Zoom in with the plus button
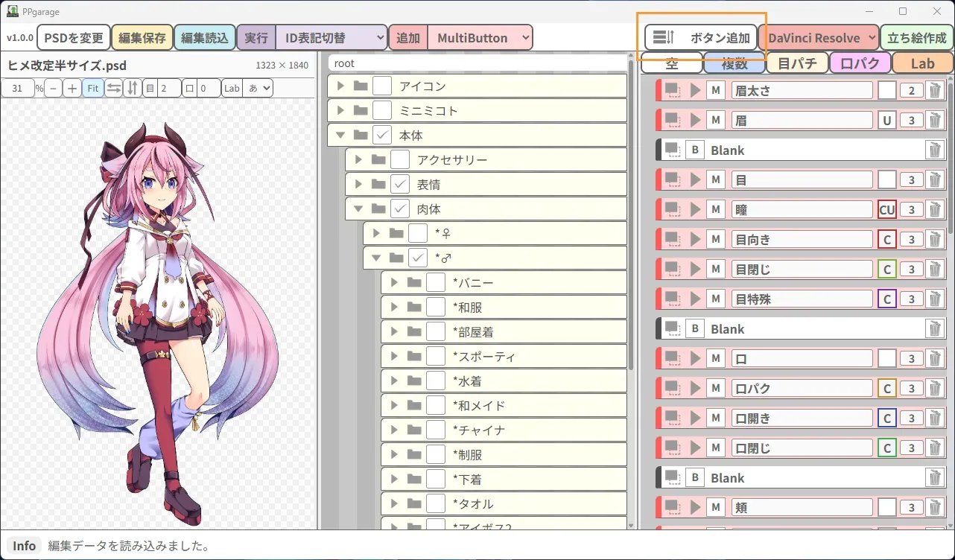 72,88
